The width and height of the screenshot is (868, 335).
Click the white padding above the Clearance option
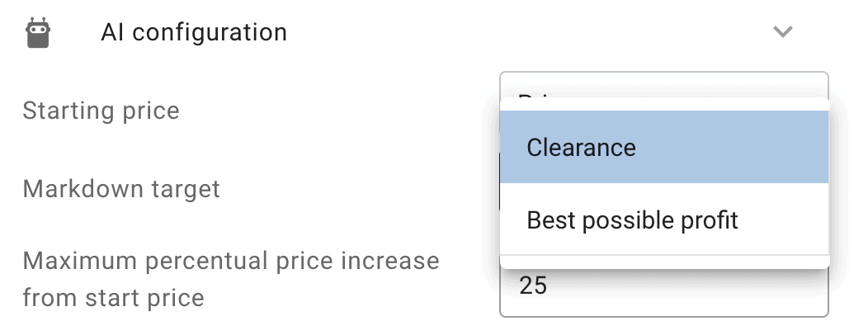click(x=664, y=104)
